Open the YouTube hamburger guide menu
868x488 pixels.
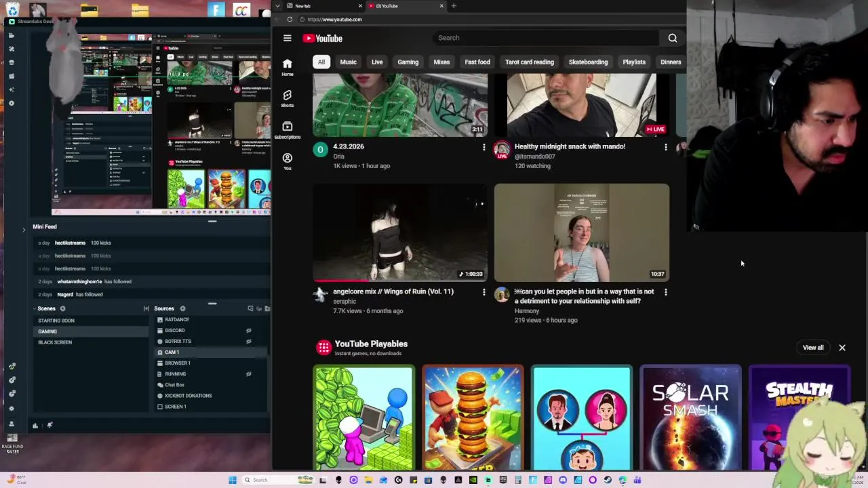288,39
